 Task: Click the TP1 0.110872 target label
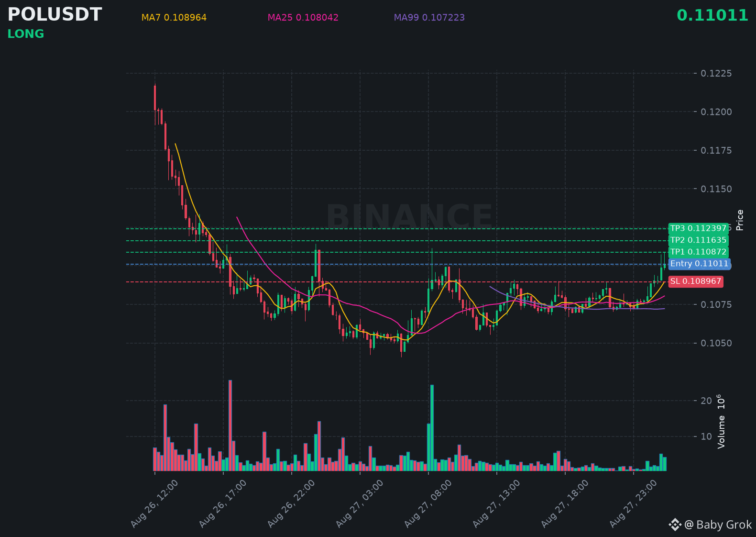click(x=698, y=252)
